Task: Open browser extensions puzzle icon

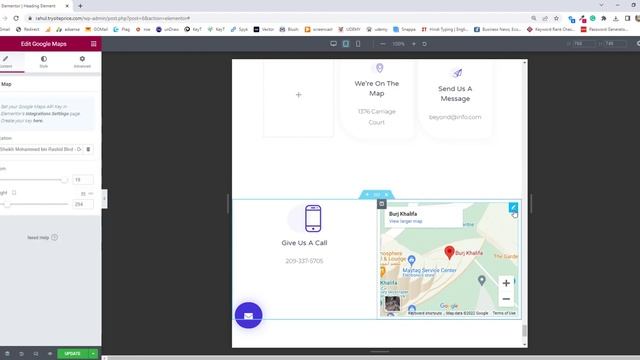Action: coord(604,18)
